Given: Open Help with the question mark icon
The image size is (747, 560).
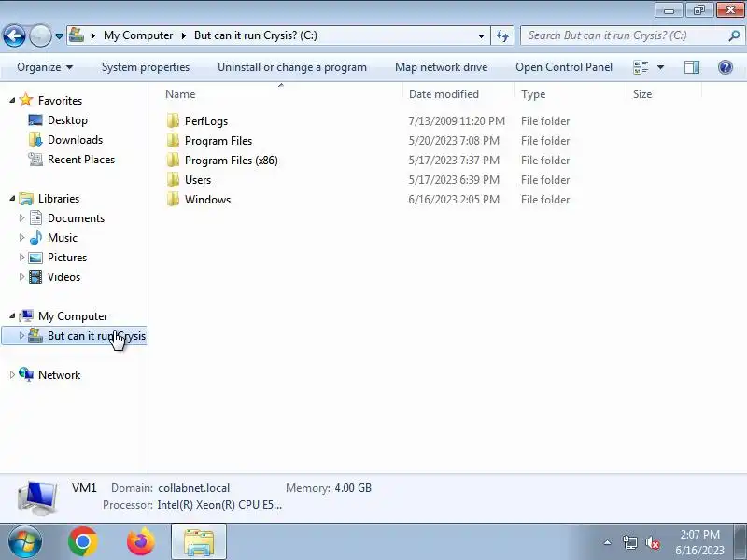Looking at the screenshot, I should pos(726,67).
